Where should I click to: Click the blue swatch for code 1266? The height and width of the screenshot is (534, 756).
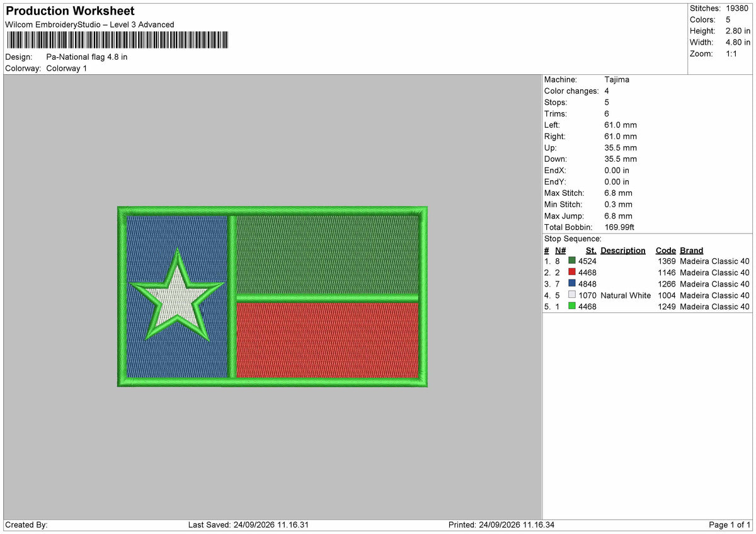571,283
